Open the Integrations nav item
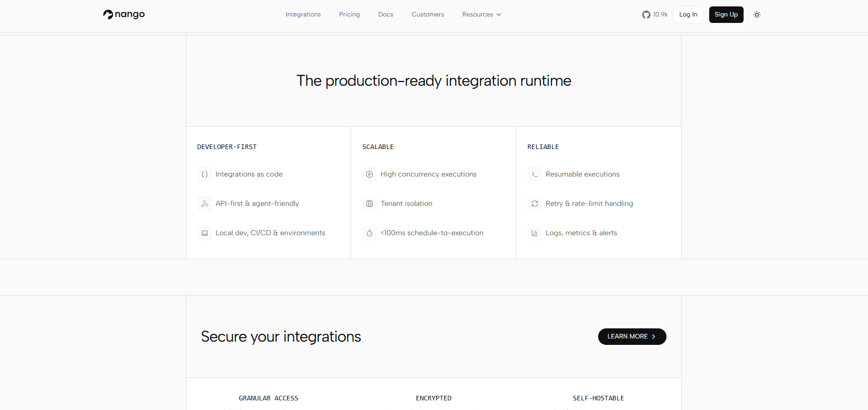 click(303, 15)
